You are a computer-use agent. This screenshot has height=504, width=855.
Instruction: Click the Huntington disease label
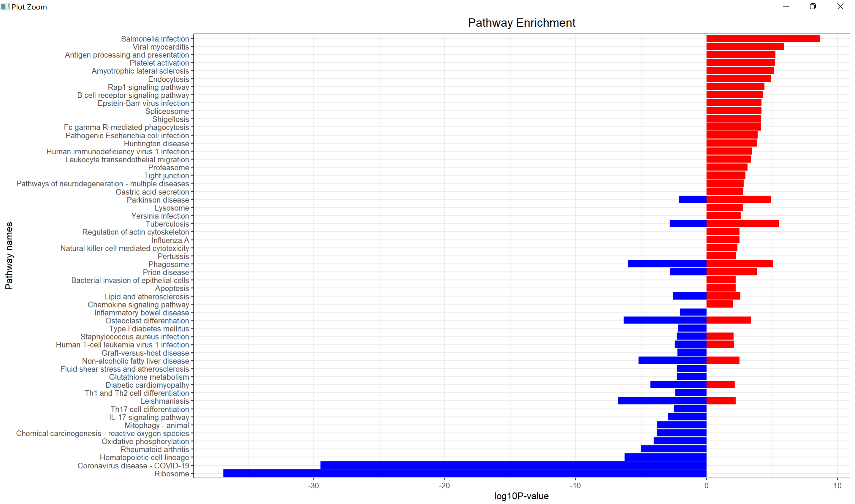pos(156,144)
